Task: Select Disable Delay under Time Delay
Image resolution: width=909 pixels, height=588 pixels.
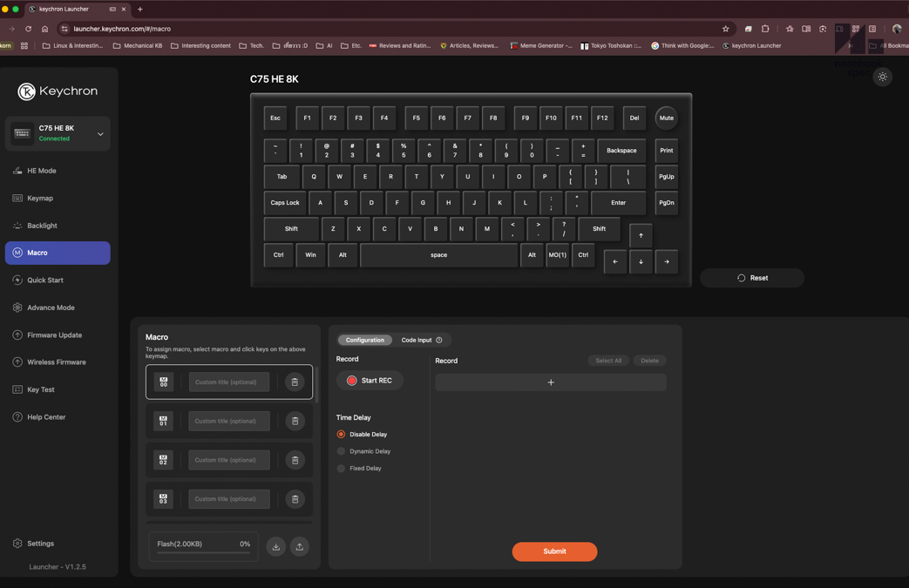Action: point(341,434)
